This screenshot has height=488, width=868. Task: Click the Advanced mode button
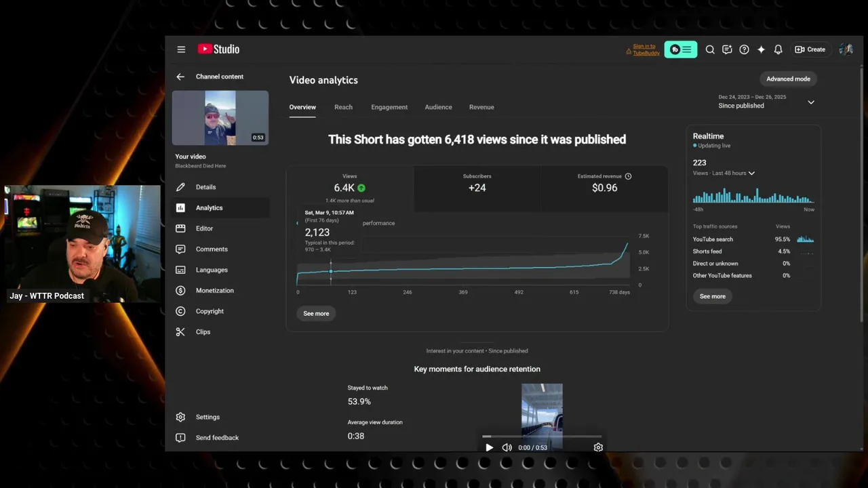(x=788, y=79)
